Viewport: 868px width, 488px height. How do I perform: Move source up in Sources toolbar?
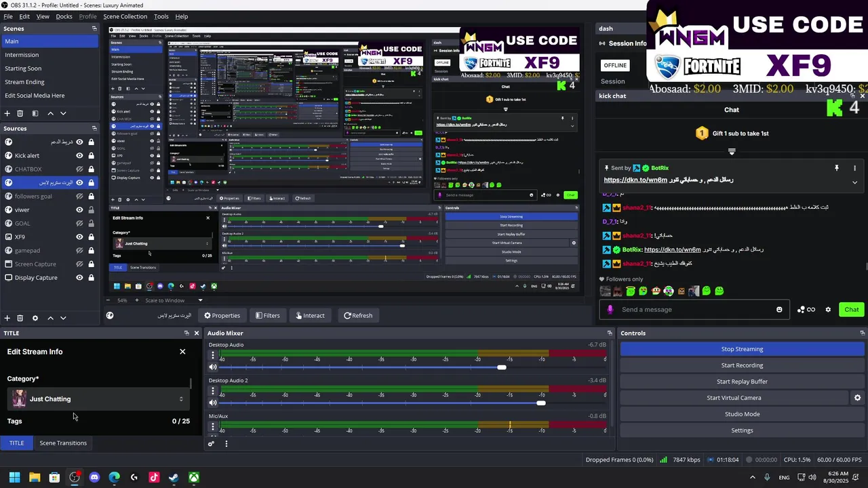pyautogui.click(x=50, y=318)
